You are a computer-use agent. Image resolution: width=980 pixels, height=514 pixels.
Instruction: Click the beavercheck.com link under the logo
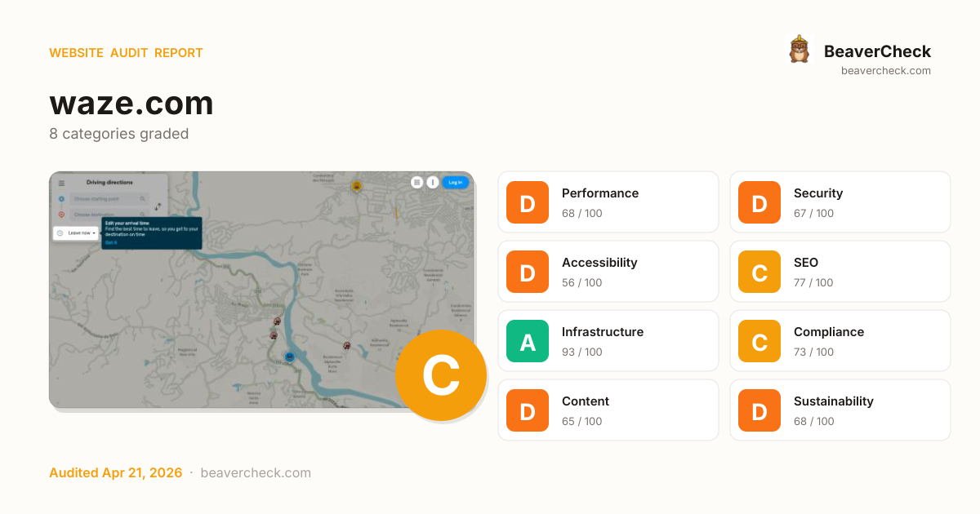[885, 71]
